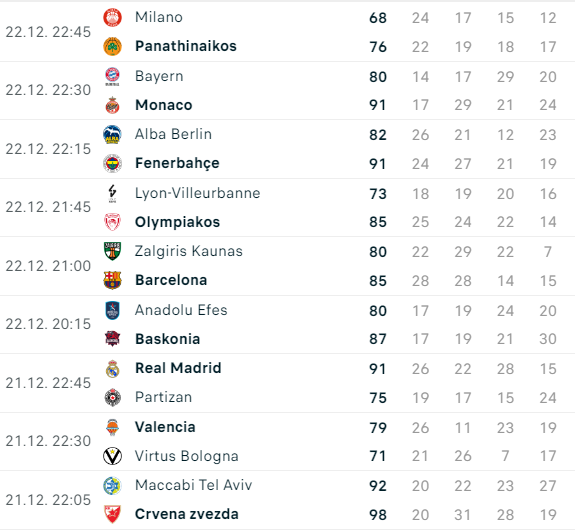Click the Barcelona crest icon
Viewport: 575px width, 532px height.
112,280
